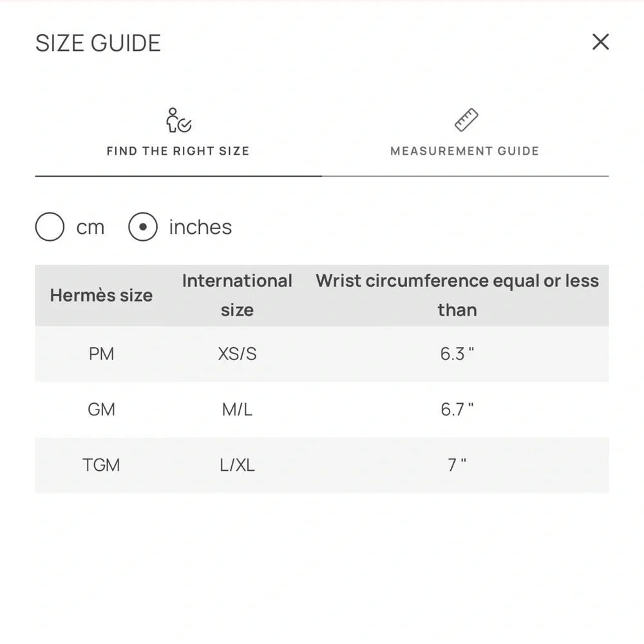This screenshot has height=644, width=644.
Task: Click the M/L international size cell
Action: click(237, 410)
